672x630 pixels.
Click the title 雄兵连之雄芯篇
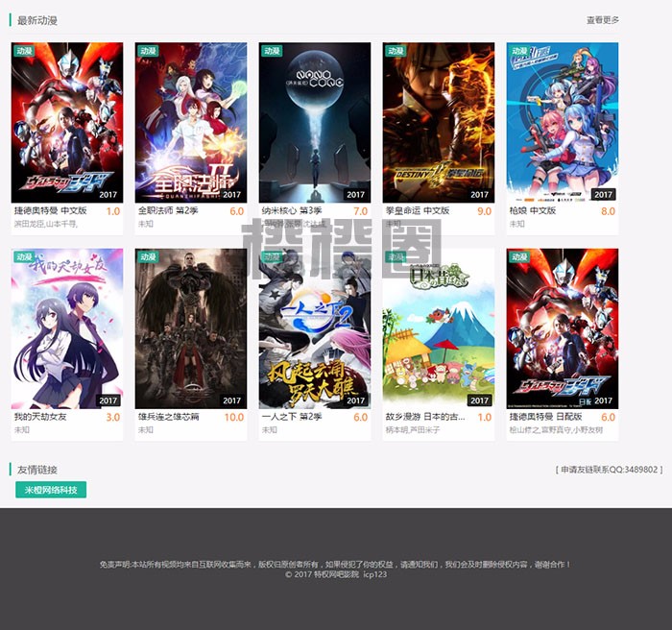168,417
